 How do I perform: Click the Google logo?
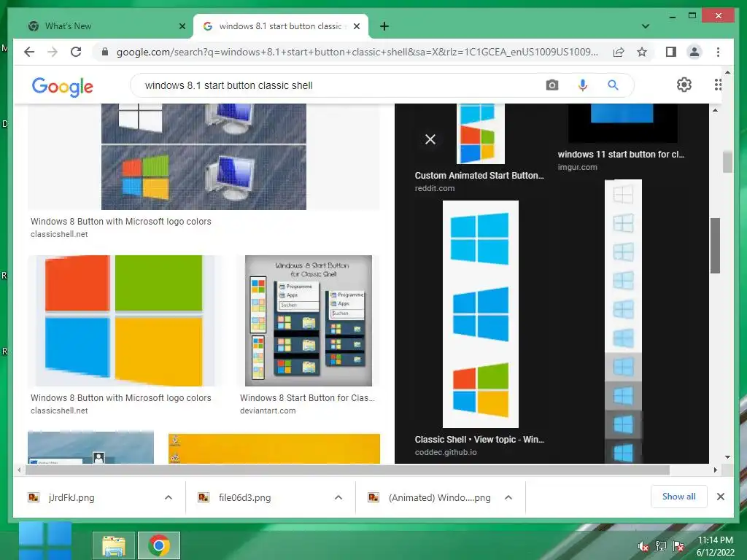point(63,87)
